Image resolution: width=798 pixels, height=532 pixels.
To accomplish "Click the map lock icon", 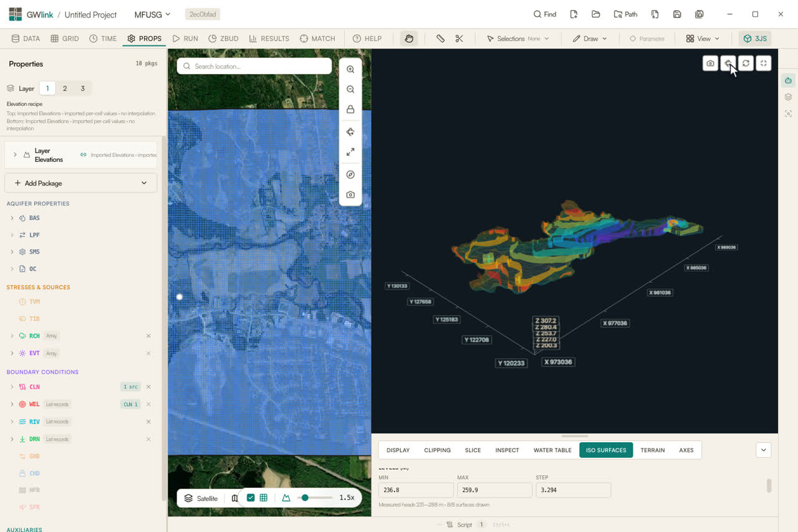I will 350,110.
